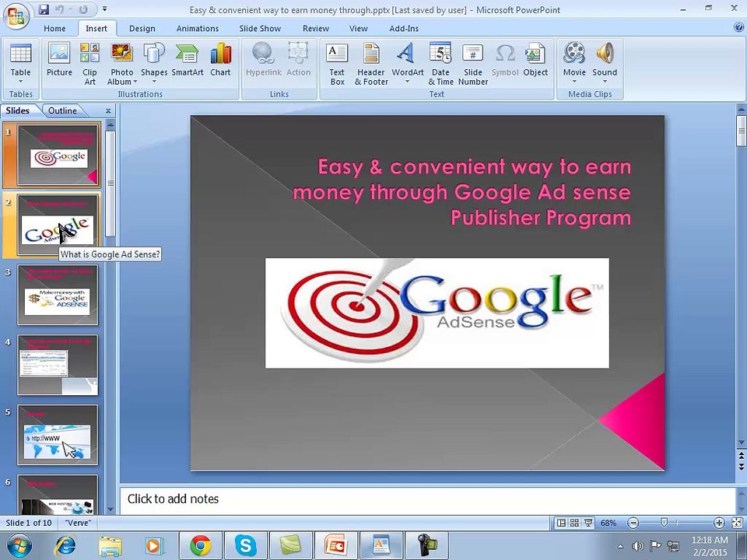Zoom out with minus button
The image size is (747, 560).
(x=633, y=523)
